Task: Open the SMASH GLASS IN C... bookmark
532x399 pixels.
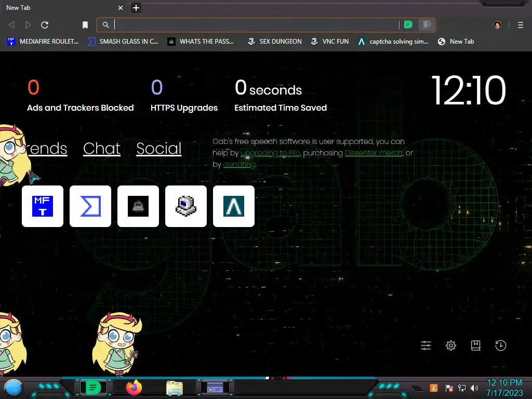Action: 123,42
